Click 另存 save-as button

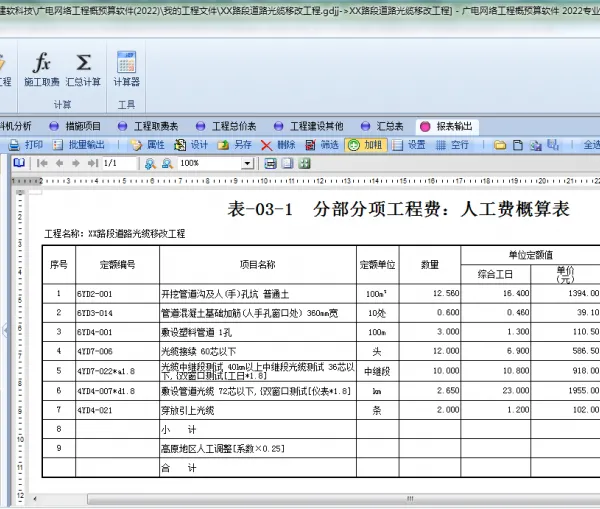click(x=235, y=145)
